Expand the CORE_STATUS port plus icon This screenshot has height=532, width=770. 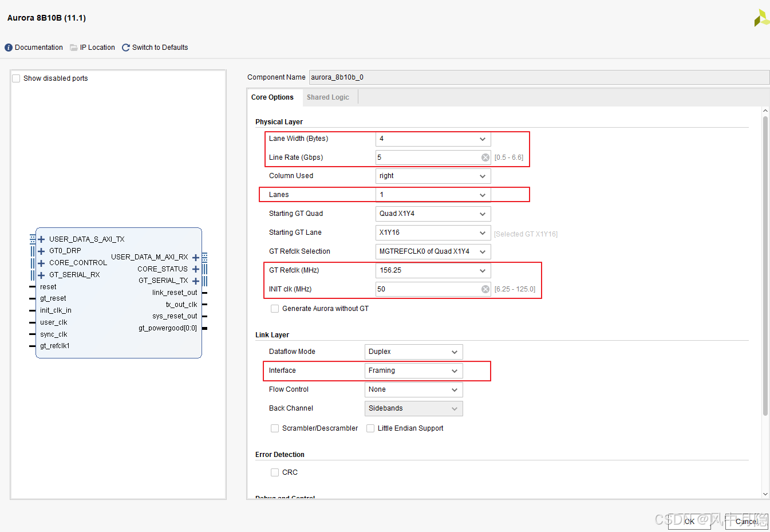point(196,269)
